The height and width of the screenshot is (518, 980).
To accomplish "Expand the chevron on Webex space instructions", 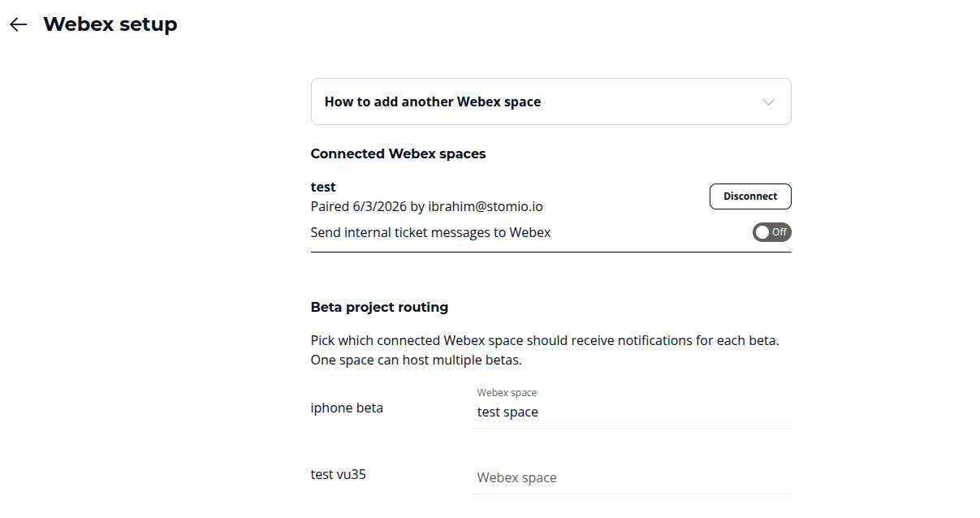I will click(769, 102).
